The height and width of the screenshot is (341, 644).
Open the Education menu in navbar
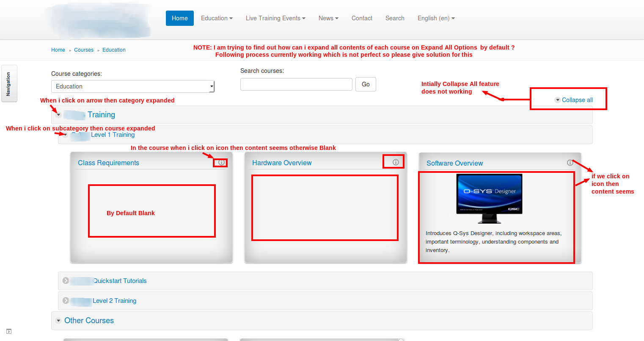pyautogui.click(x=217, y=18)
